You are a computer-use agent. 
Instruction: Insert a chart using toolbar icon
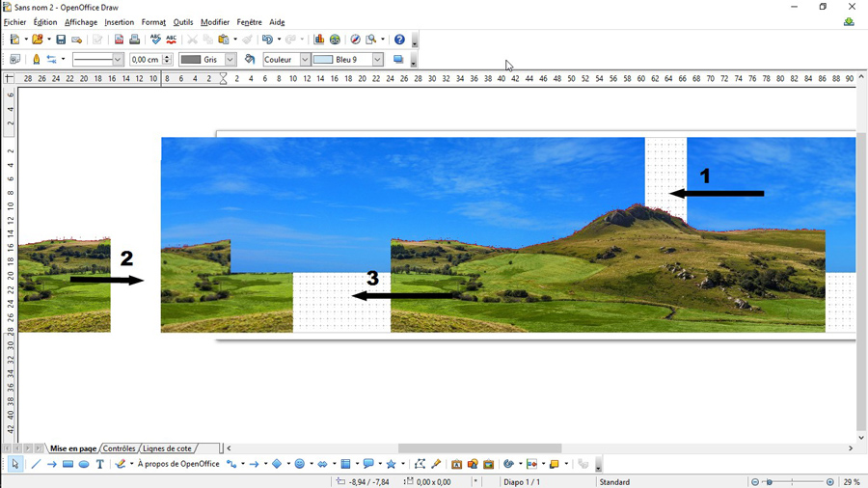click(x=318, y=40)
